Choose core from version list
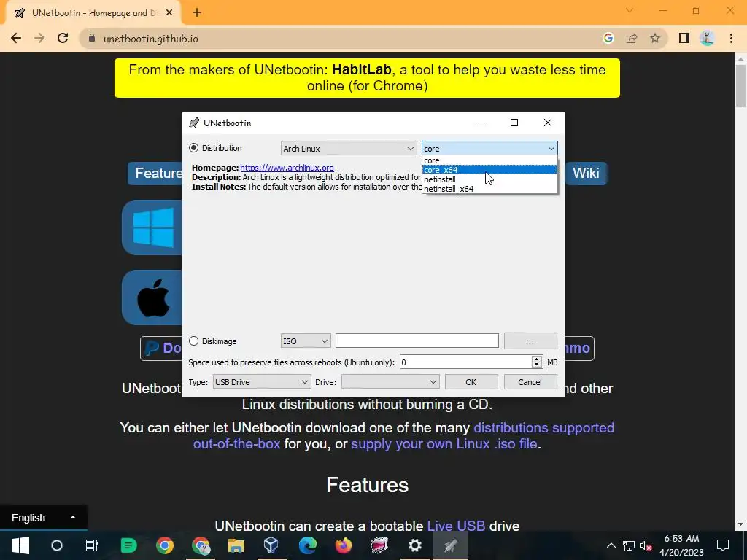The height and width of the screenshot is (560, 747). (489, 160)
